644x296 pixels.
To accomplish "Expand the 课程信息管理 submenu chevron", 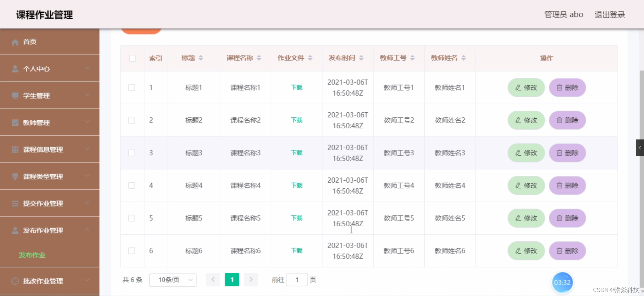I will (87, 149).
